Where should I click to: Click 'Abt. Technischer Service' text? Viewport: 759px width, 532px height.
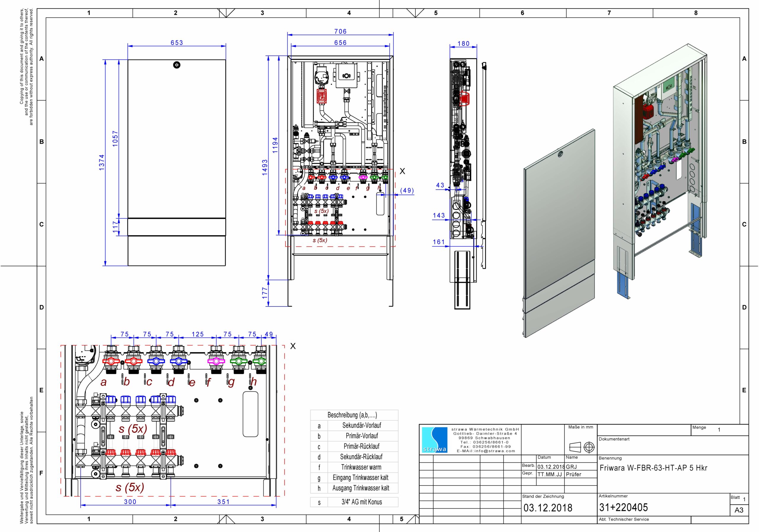pos(624,520)
